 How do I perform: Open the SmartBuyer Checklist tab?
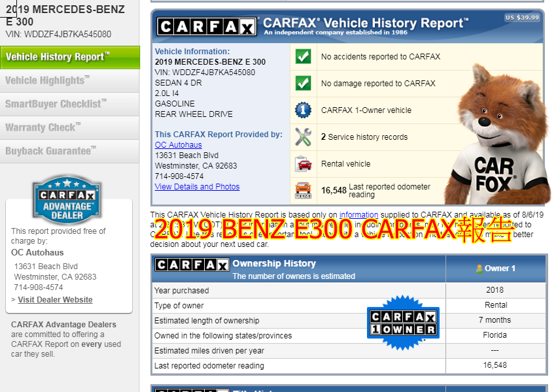pyautogui.click(x=69, y=104)
